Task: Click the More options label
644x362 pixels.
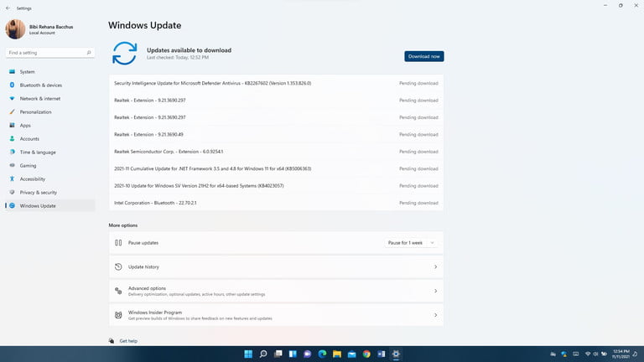Action: [123, 225]
